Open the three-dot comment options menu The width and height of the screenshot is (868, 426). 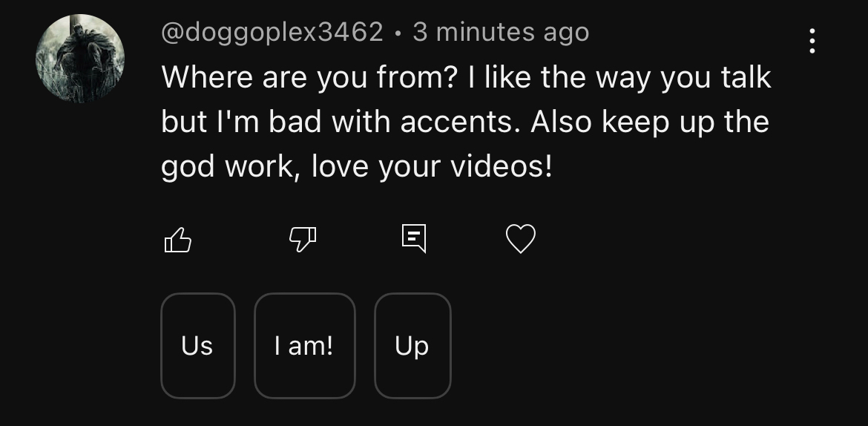tap(812, 42)
